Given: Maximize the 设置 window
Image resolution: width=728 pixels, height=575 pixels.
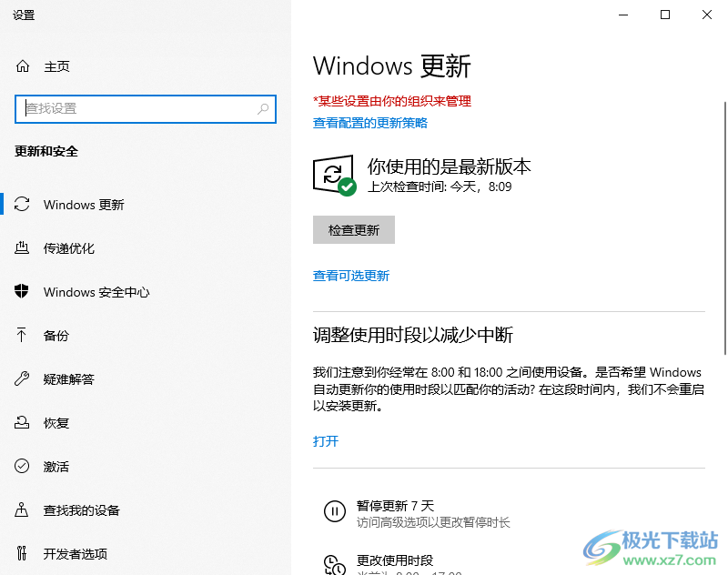Looking at the screenshot, I should [665, 15].
